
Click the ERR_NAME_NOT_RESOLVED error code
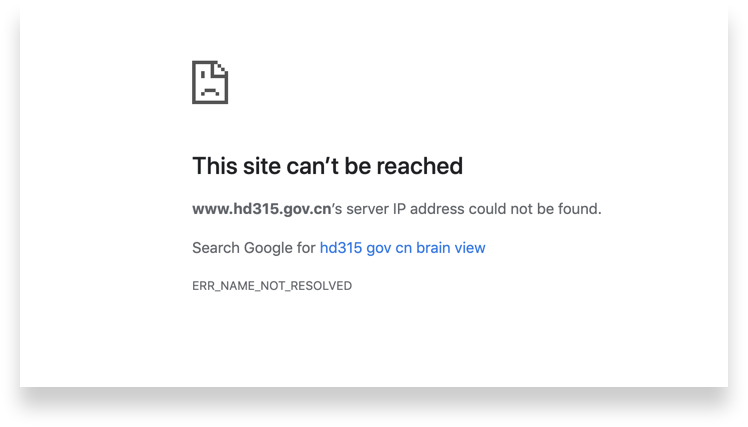coord(272,286)
